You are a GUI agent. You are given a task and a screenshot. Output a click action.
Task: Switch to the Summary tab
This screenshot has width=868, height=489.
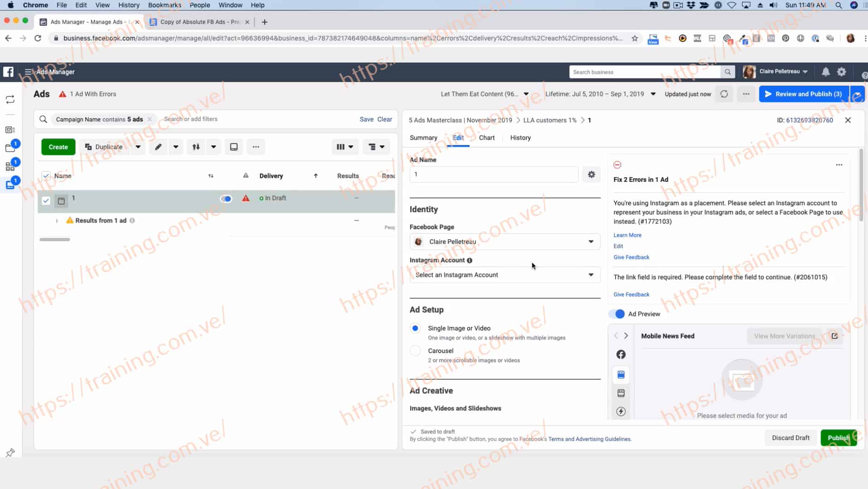[423, 138]
